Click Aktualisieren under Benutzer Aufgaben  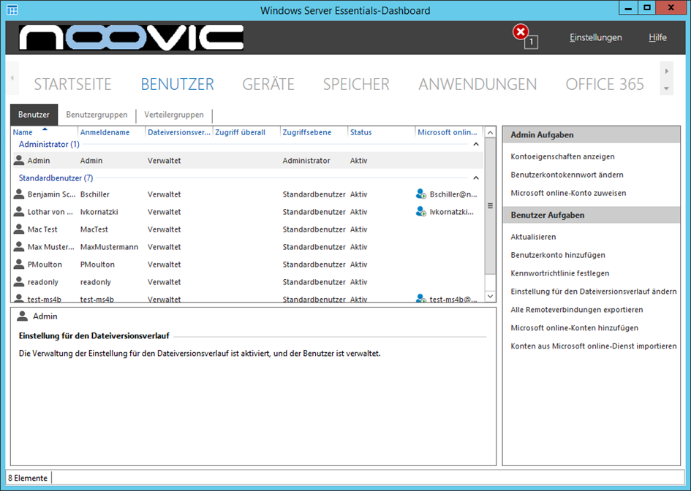[x=533, y=237]
